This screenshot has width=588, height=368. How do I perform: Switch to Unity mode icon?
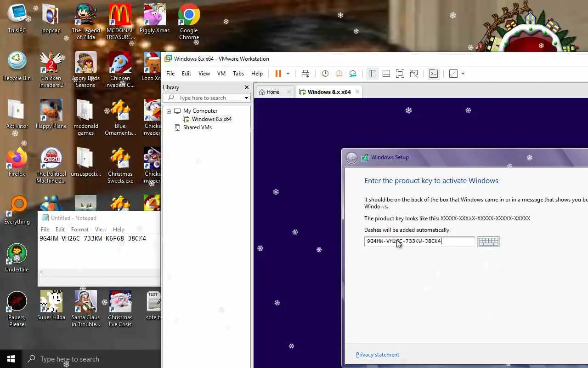414,74
